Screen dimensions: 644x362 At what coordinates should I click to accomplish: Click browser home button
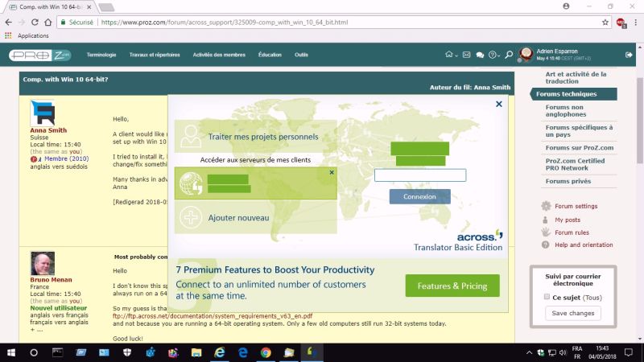(47, 23)
